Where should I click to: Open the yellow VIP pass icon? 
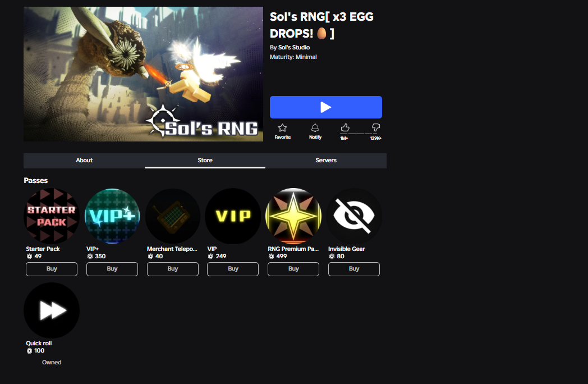(233, 216)
